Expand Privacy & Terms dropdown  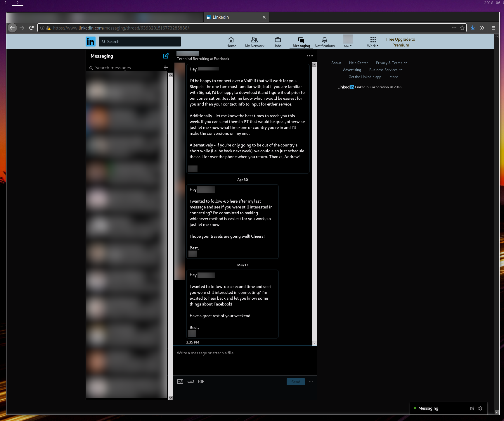392,63
